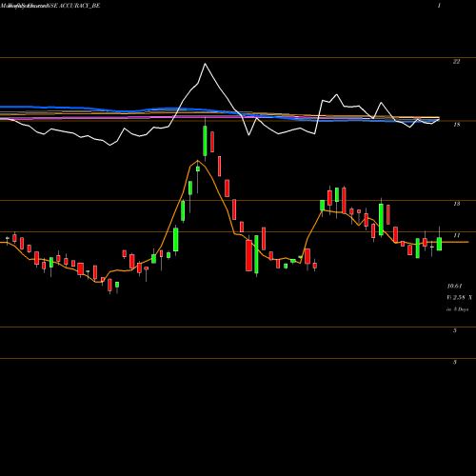This screenshot has height=476, width=476.
Task: Click the last green candlestick at the chart's right end
Action: pos(439,244)
